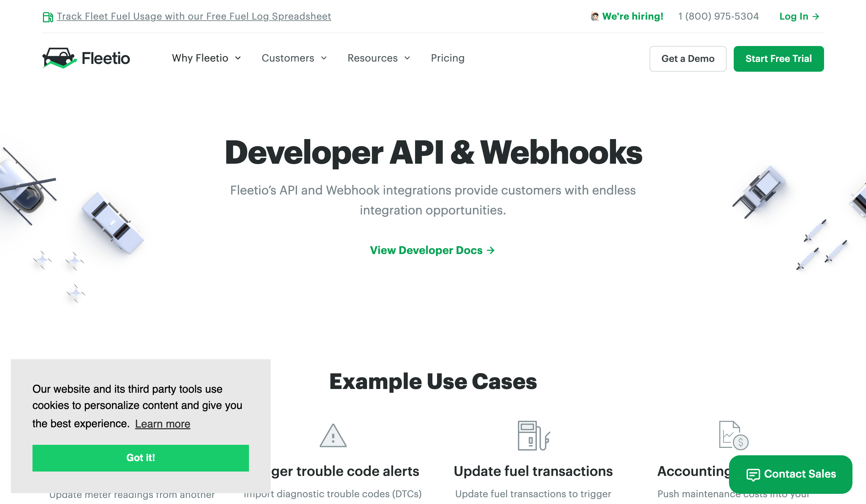Click the Fleetio wordmark

coord(106,59)
